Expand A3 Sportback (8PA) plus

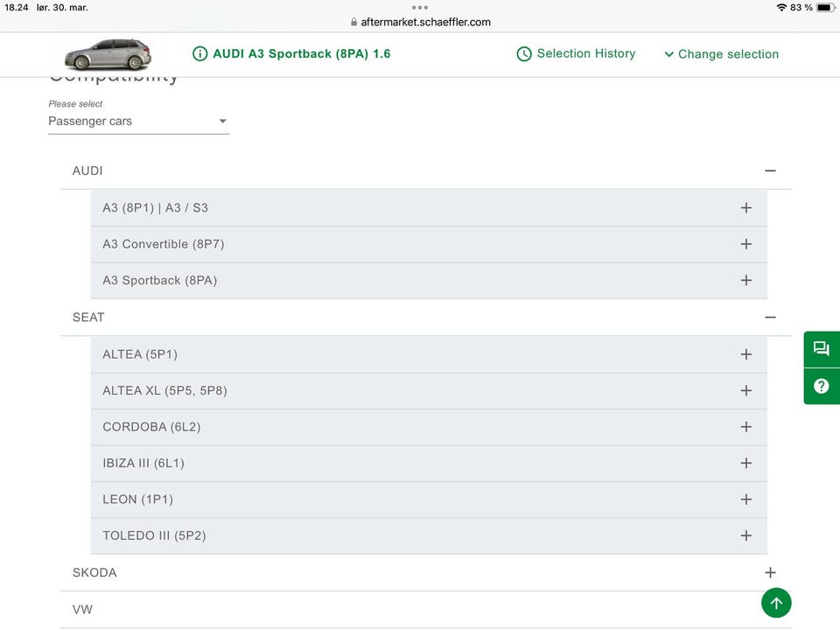click(746, 280)
